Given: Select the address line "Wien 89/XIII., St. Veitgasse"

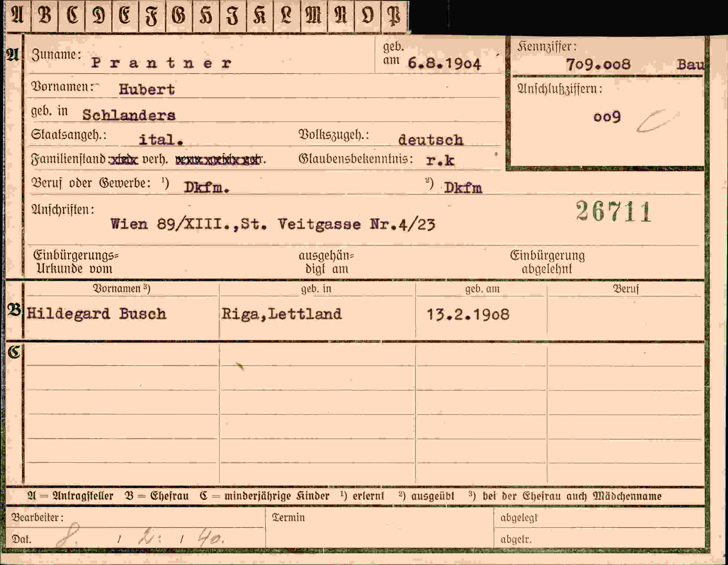Looking at the screenshot, I should 236,224.
